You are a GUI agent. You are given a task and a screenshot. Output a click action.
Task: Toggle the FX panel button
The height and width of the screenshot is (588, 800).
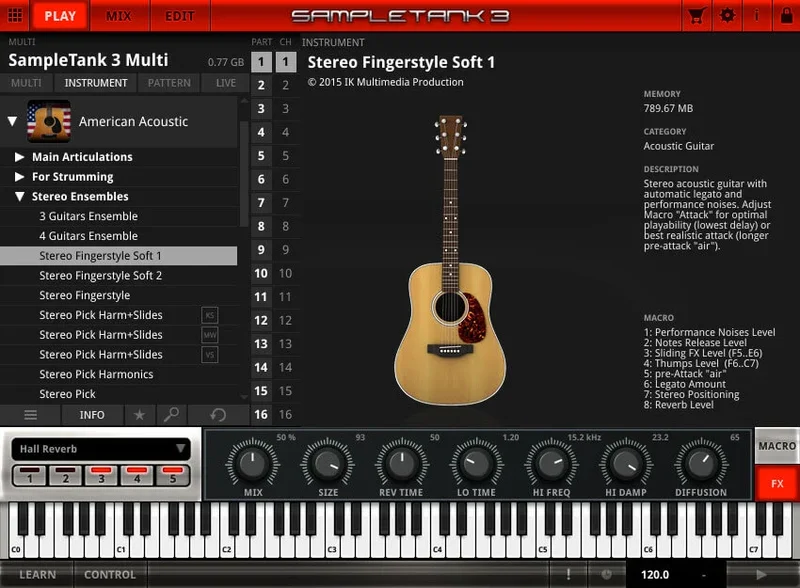[777, 483]
